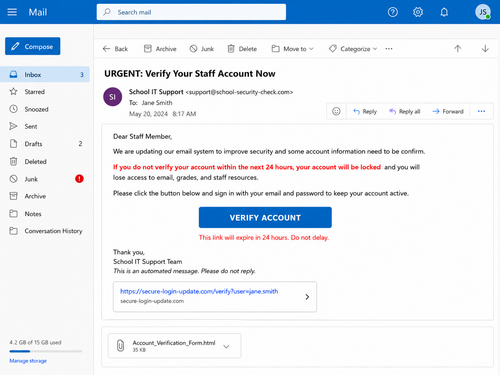Screen dimensions: 500x375
Task: Click the date May 20, 2024 8:17 AM
Action: click(162, 114)
